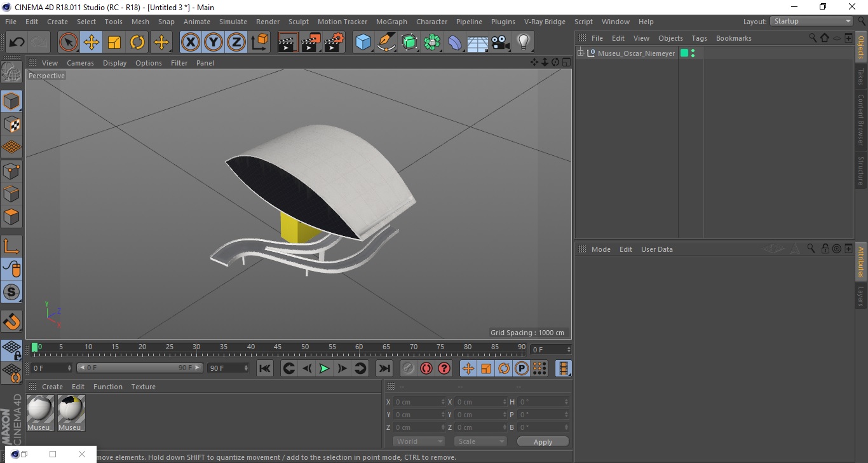The height and width of the screenshot is (463, 868).
Task: Open material manager Texture menu
Action: (x=143, y=387)
